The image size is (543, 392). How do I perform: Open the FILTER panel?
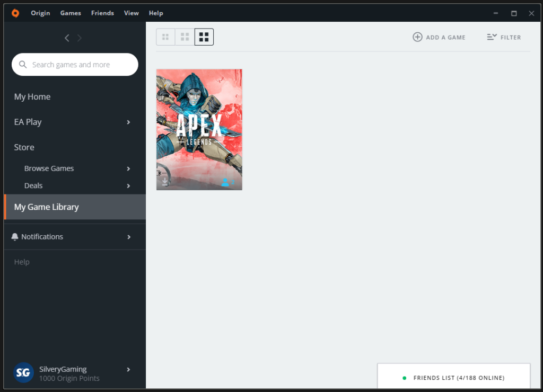coord(504,37)
